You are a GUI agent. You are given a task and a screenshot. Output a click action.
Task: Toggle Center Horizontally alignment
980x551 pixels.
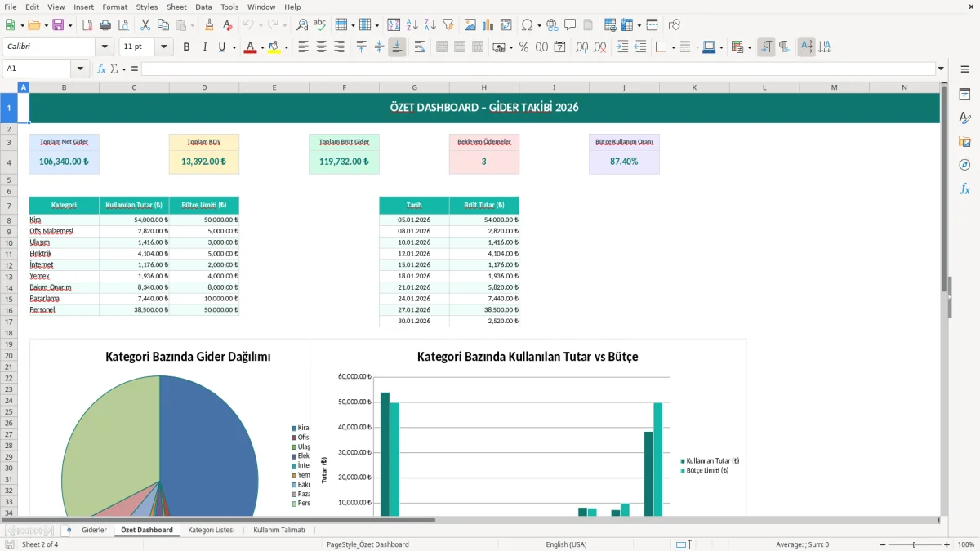tap(321, 47)
